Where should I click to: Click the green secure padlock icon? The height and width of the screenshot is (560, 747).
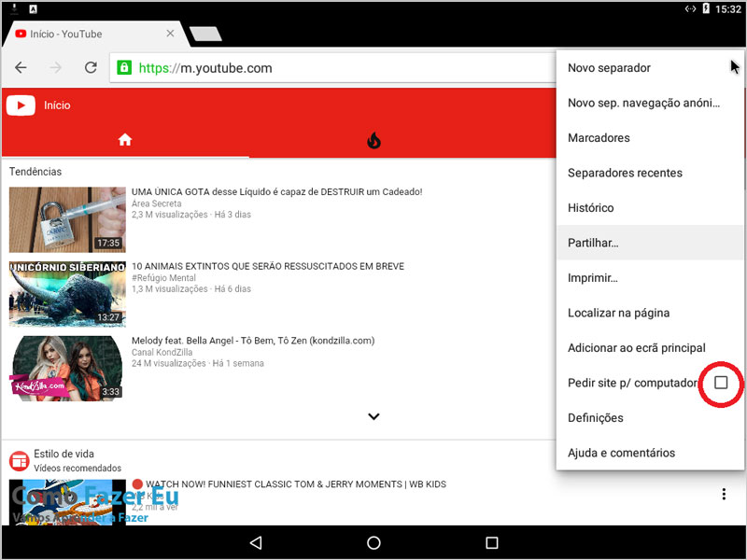click(124, 67)
